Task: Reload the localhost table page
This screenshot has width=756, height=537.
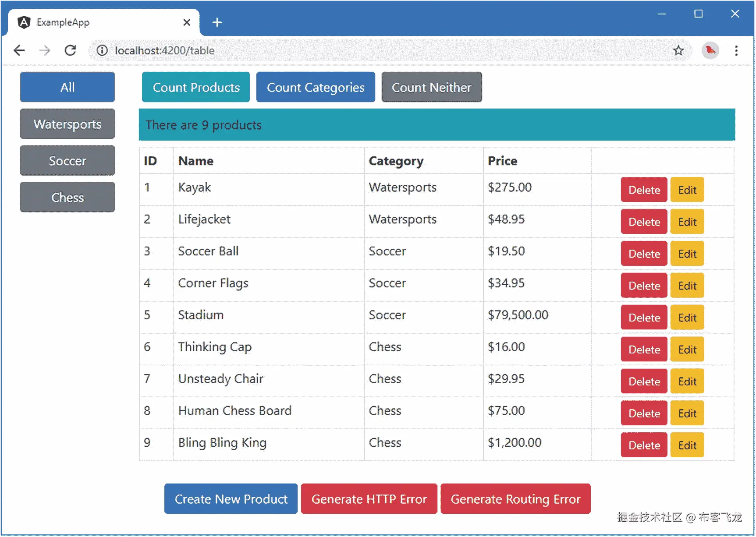Action: [x=70, y=50]
